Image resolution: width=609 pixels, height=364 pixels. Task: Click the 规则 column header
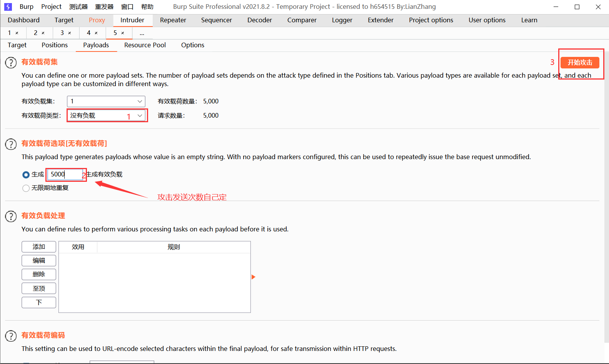coord(174,247)
